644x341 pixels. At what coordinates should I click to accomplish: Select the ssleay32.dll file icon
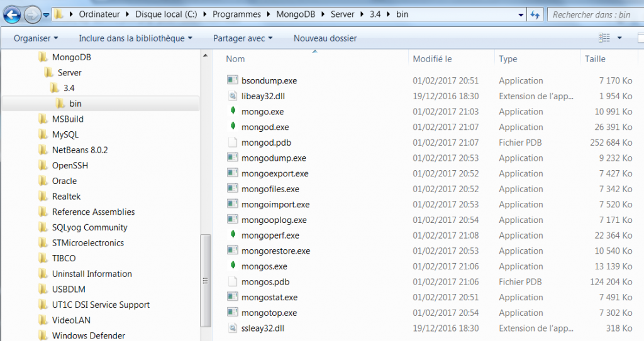tap(233, 328)
